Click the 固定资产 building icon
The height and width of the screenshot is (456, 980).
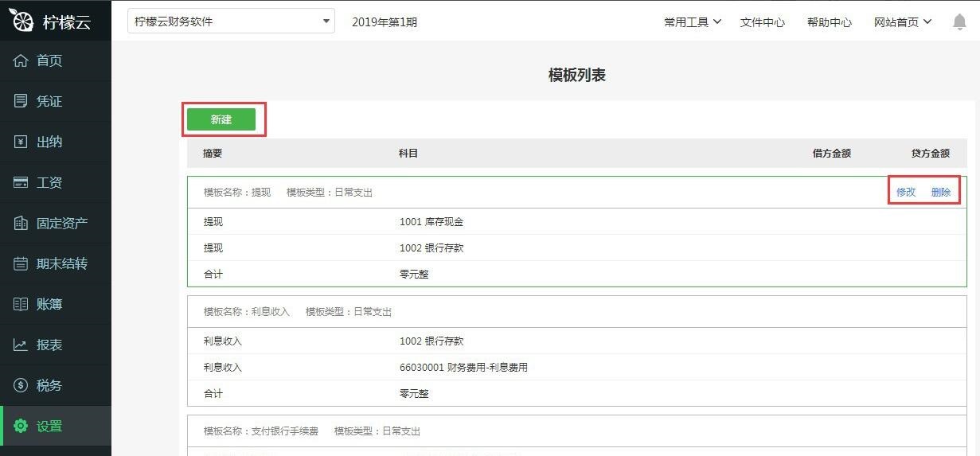[x=21, y=223]
